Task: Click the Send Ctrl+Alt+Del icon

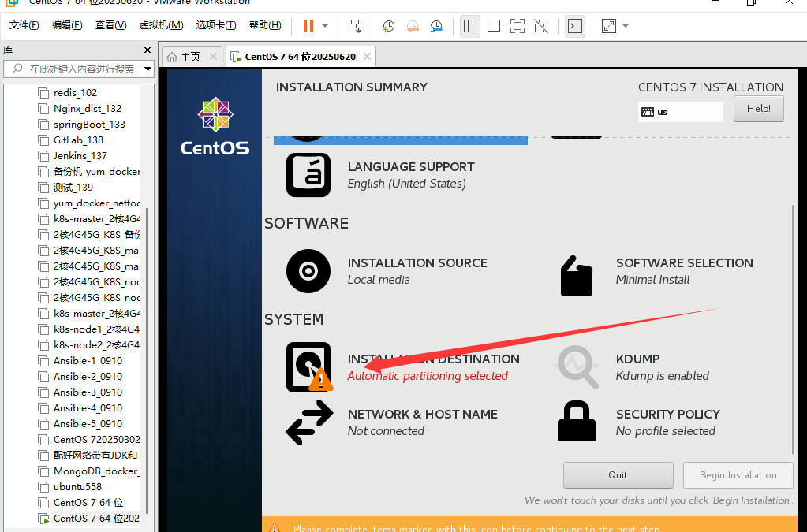Action: [355, 26]
